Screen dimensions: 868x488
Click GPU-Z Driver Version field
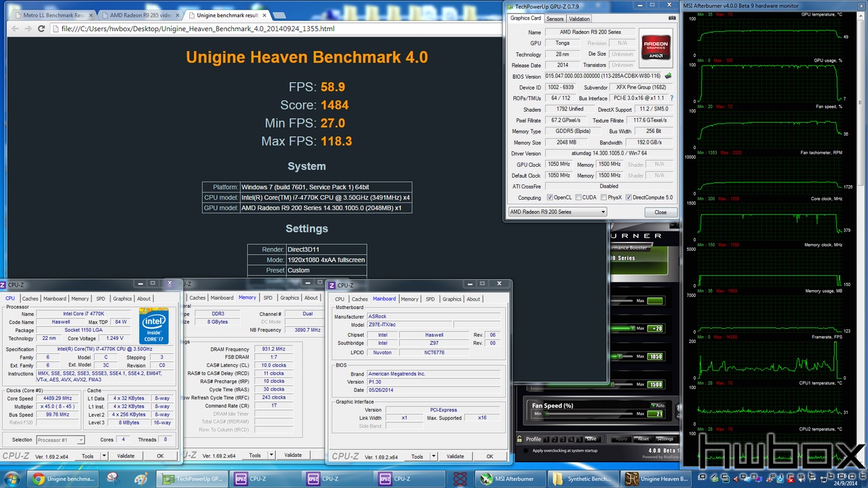(x=609, y=153)
